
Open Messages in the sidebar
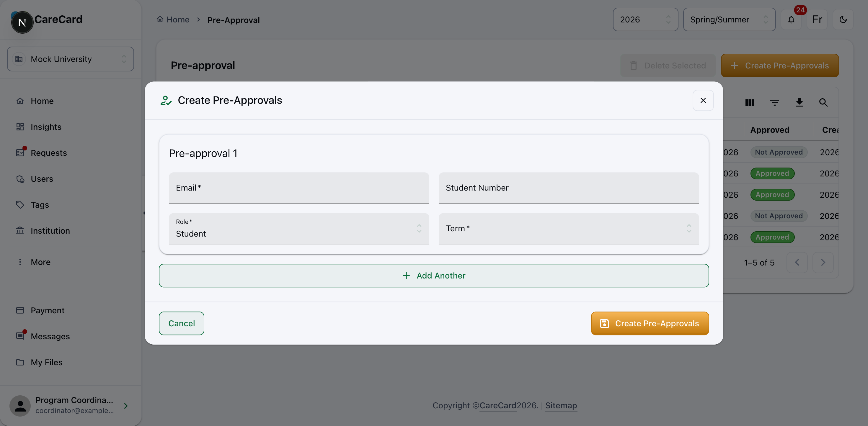click(x=71, y=336)
